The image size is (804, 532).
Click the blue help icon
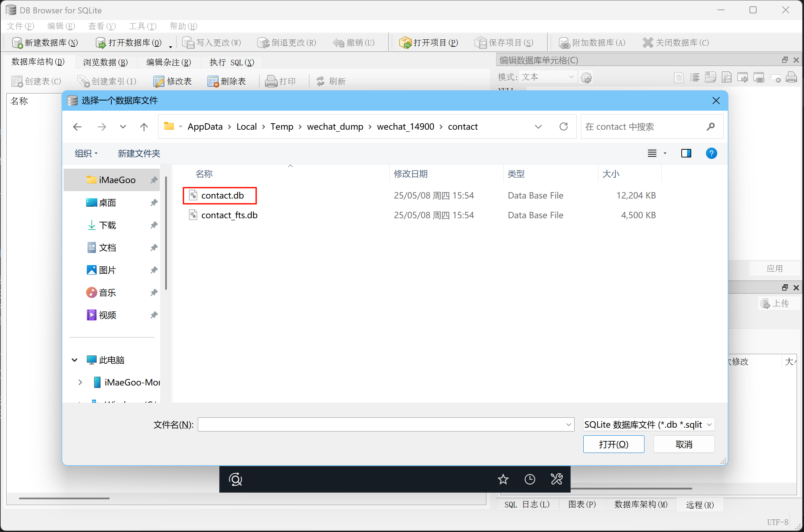pyautogui.click(x=711, y=153)
